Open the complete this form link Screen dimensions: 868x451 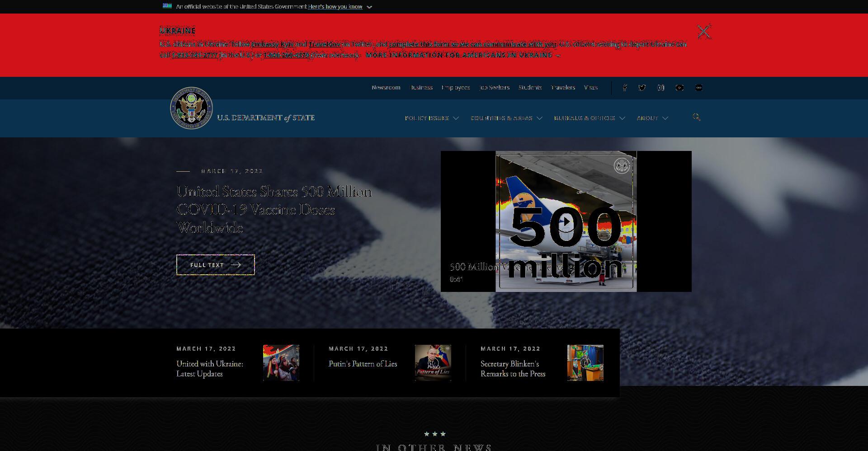click(472, 44)
